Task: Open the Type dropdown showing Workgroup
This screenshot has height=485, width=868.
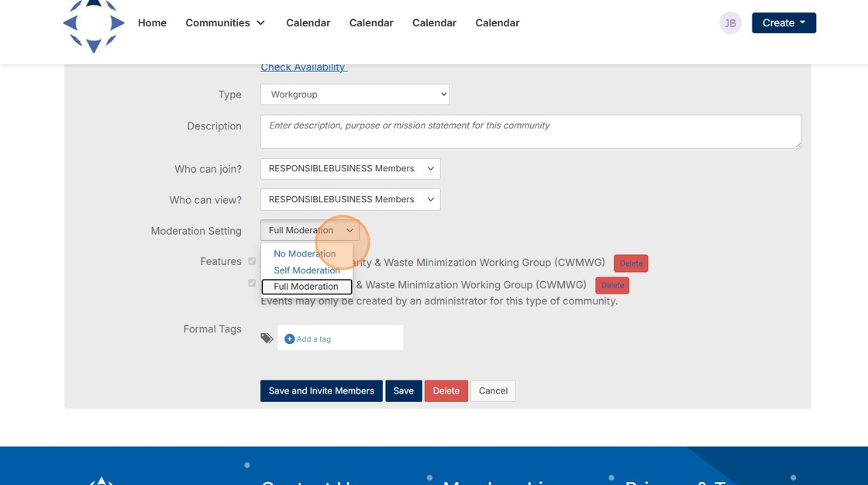Action: [x=355, y=95]
